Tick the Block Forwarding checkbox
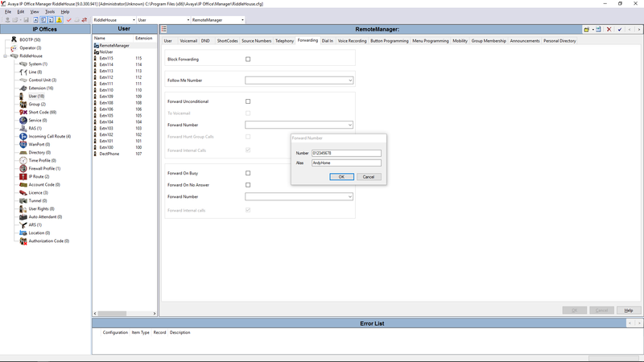 click(248, 59)
